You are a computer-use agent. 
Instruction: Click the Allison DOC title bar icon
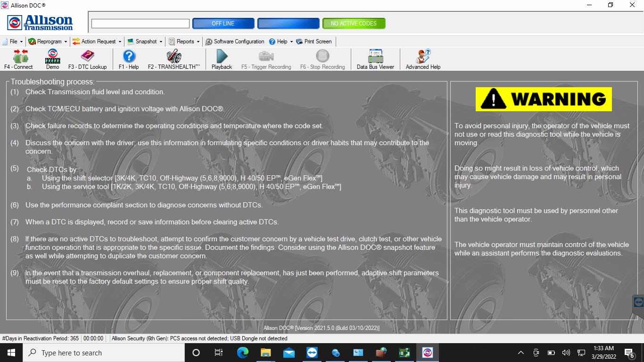pyautogui.click(x=5, y=5)
